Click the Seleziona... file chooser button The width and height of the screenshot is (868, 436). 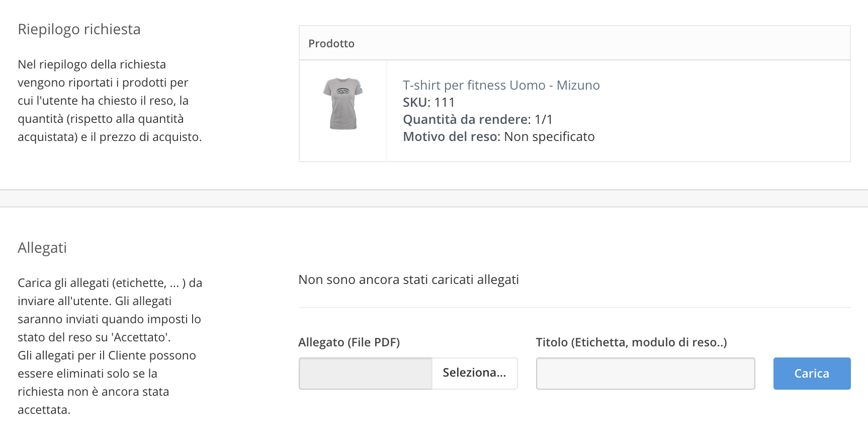click(x=474, y=373)
